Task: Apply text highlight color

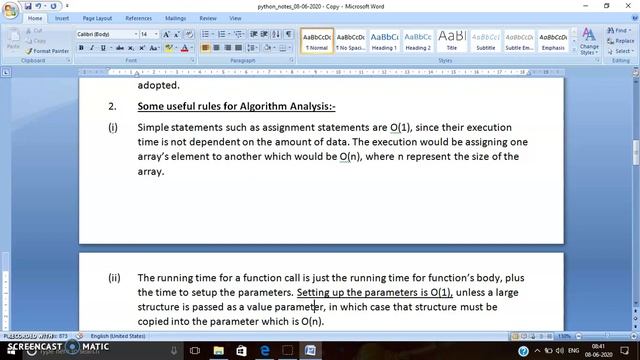Action: [168, 48]
